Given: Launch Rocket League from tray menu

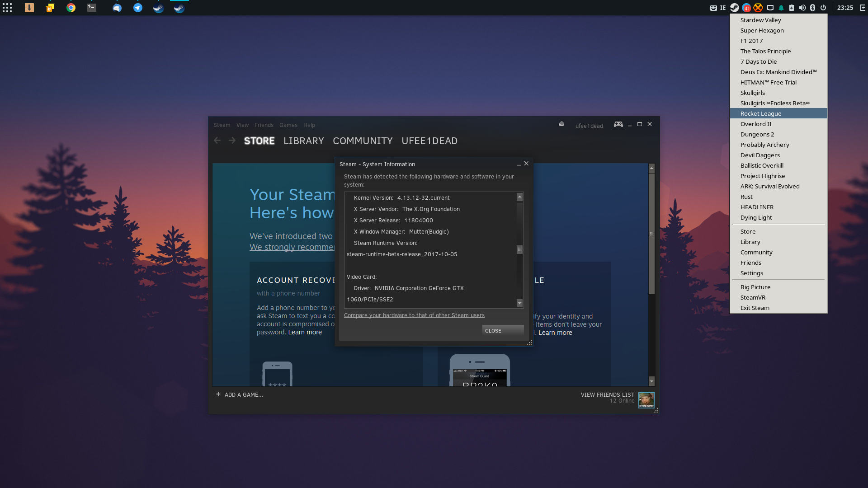Looking at the screenshot, I should pos(778,113).
